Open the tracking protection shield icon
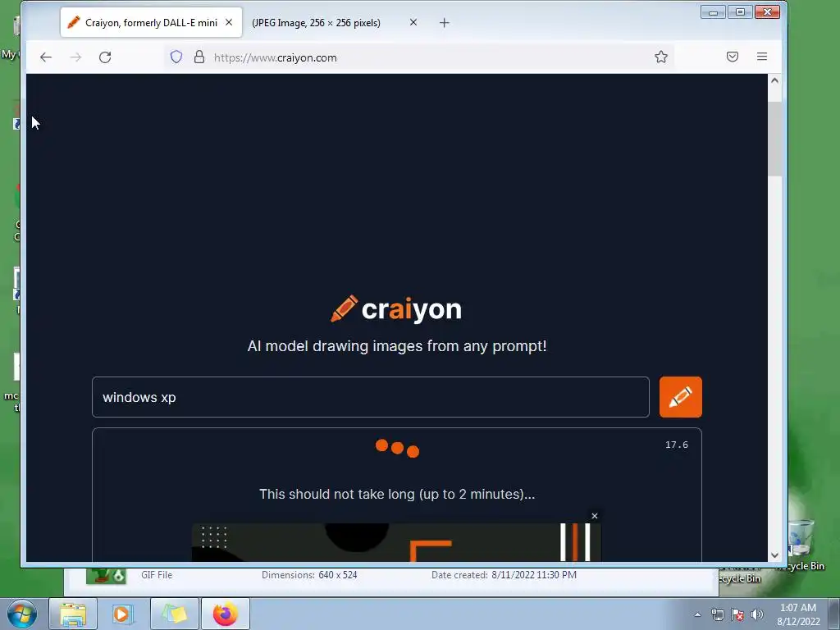The width and height of the screenshot is (840, 630). coord(176,57)
